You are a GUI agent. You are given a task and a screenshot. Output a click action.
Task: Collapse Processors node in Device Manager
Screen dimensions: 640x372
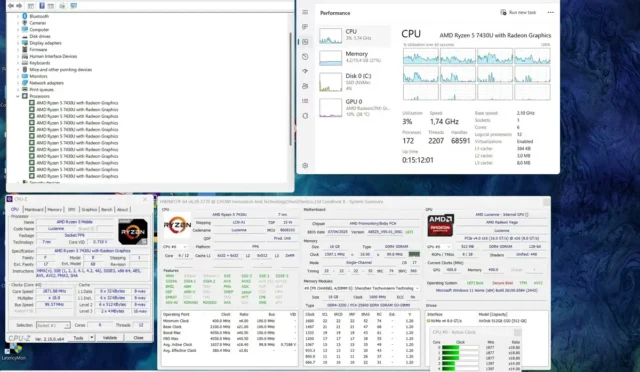[18, 96]
